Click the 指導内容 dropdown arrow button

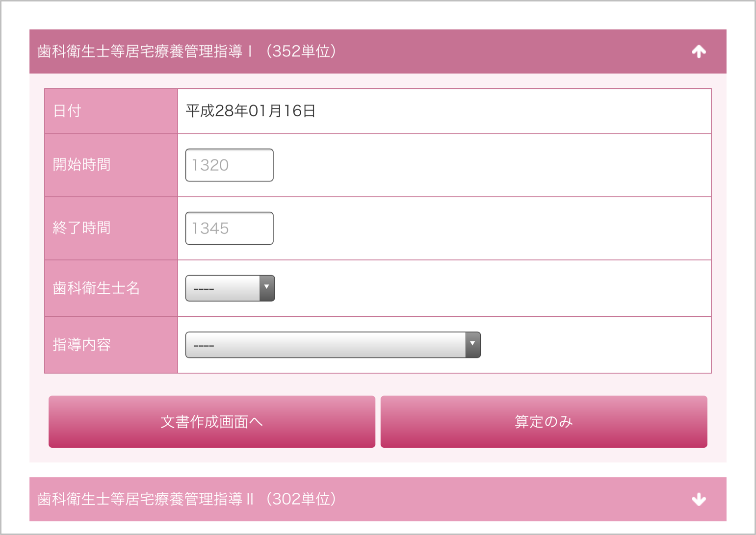[472, 345]
